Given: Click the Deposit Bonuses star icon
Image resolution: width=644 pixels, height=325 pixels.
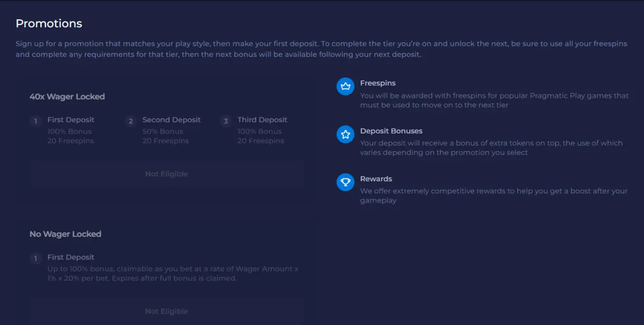Looking at the screenshot, I should [x=345, y=134].
